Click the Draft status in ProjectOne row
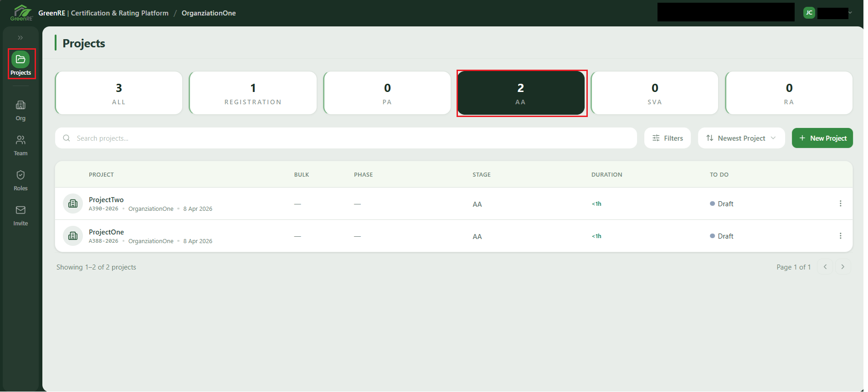868x392 pixels. tap(722, 236)
